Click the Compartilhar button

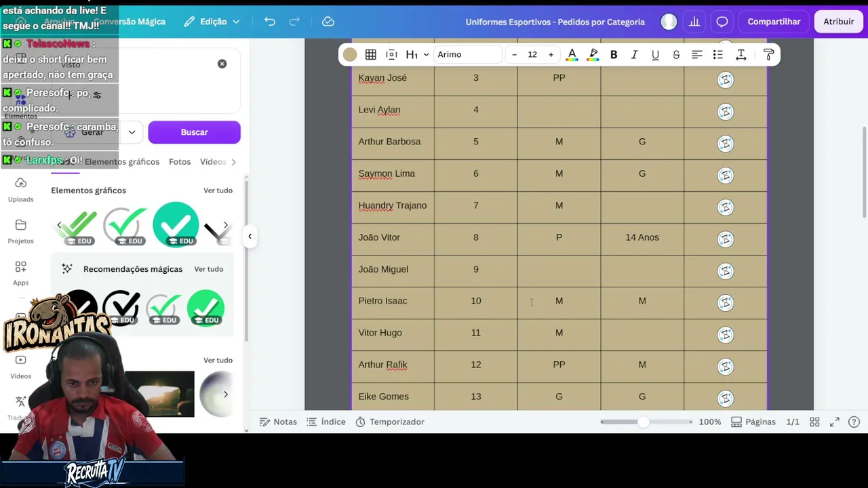774,22
